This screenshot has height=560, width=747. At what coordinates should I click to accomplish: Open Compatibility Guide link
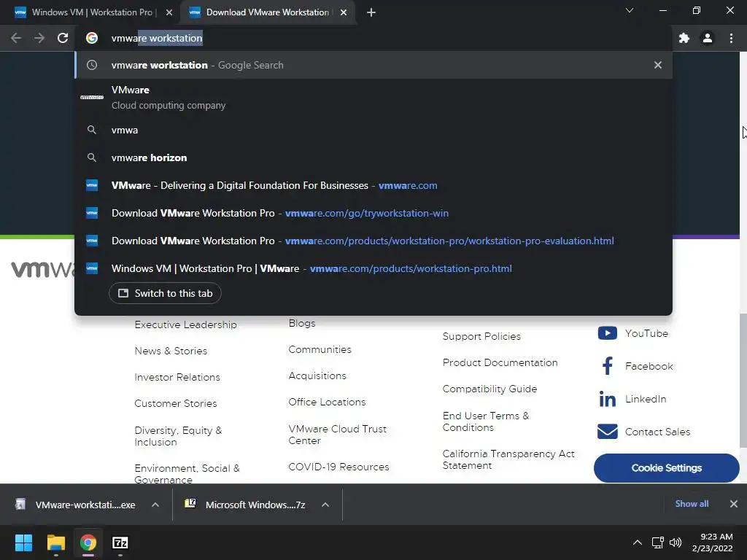pos(489,389)
